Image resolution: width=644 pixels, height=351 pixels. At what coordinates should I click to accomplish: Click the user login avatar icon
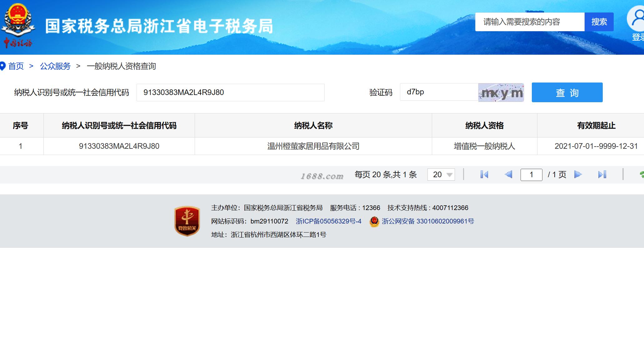point(637,19)
